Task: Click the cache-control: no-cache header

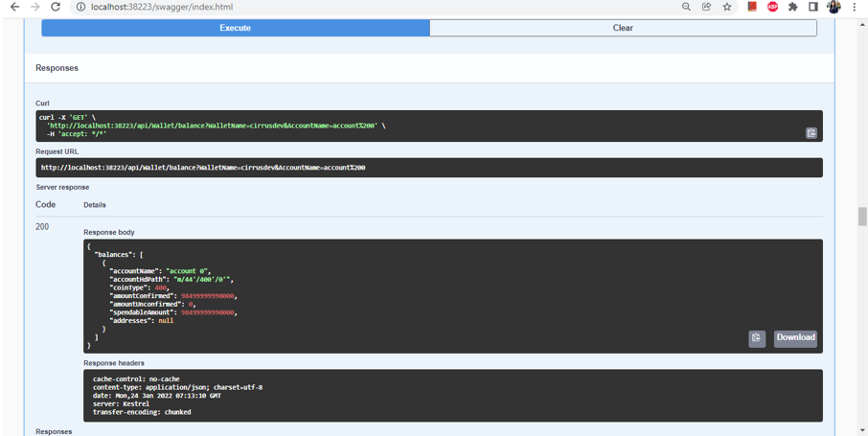Action: point(136,379)
